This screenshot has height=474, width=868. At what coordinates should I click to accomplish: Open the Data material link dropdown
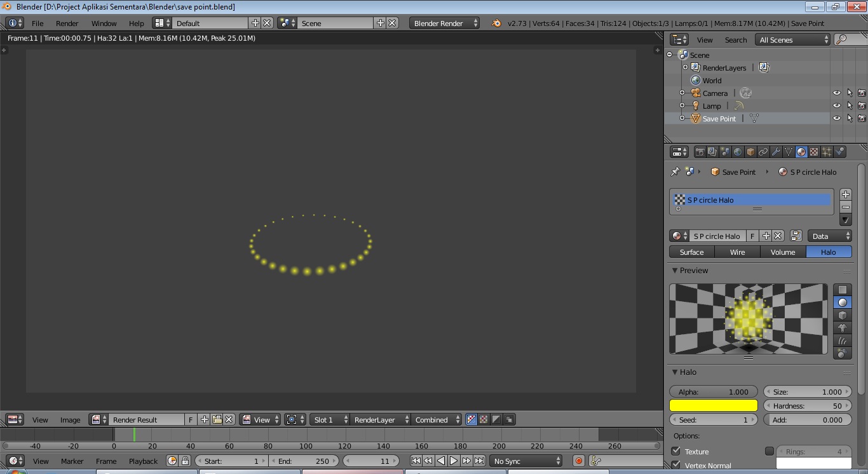[829, 236]
